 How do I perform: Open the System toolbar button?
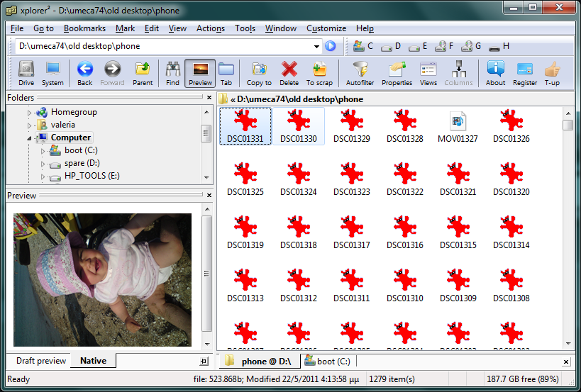[52, 73]
